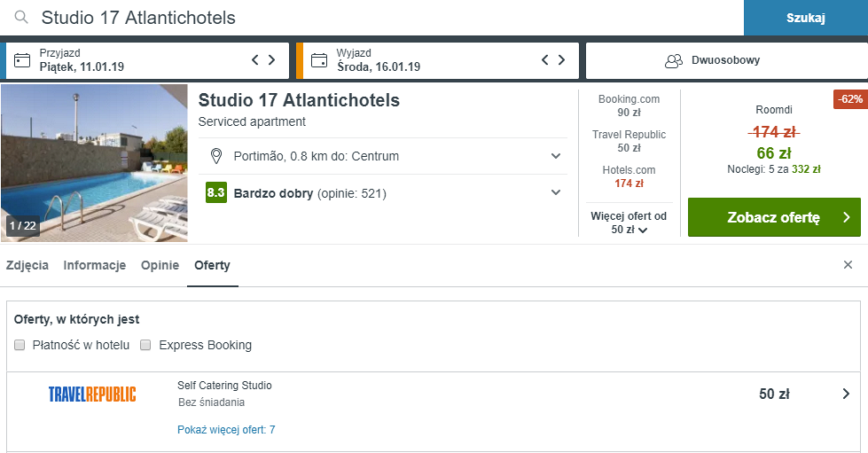Click the Noclegi: 5 za 332 zł text
Viewport: 868px width, 453px height.
pos(774,169)
